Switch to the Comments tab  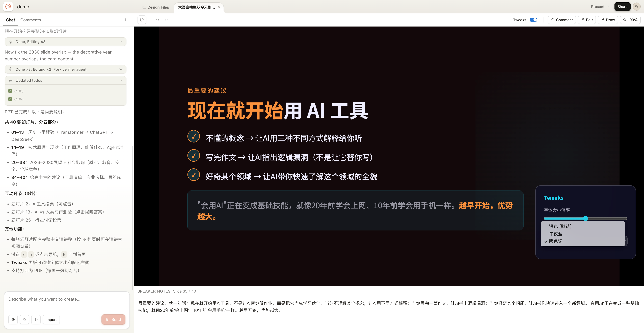31,20
